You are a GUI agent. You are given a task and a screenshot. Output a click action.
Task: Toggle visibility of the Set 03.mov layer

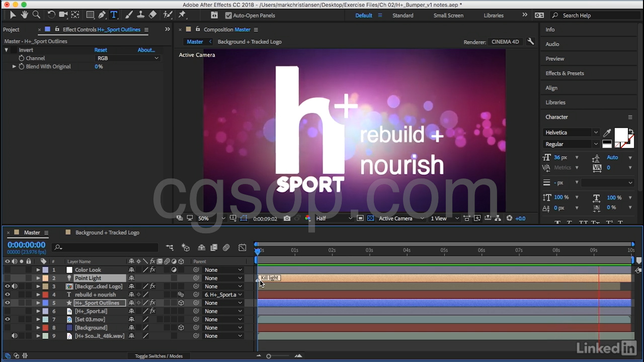tap(7, 319)
